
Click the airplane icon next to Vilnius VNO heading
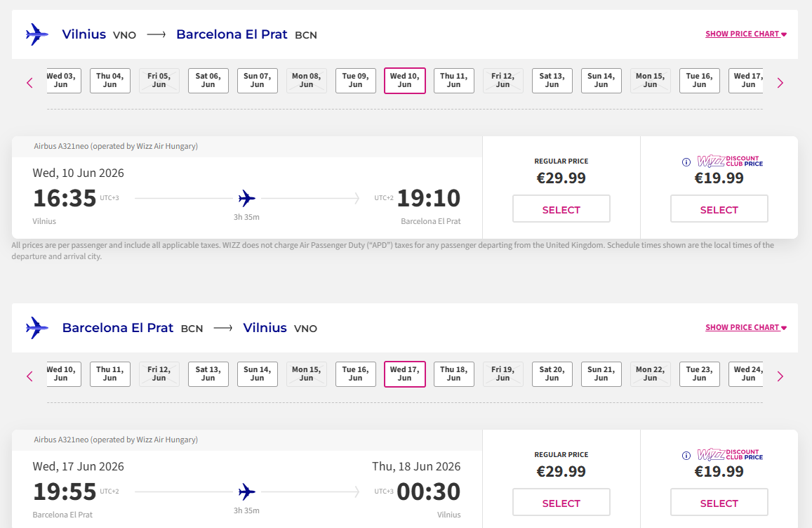(37, 34)
